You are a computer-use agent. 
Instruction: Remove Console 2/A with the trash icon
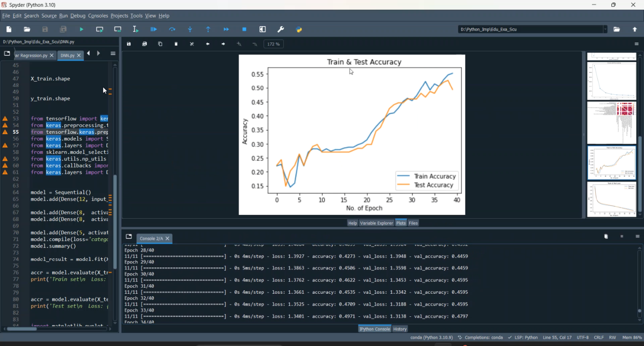point(606,236)
